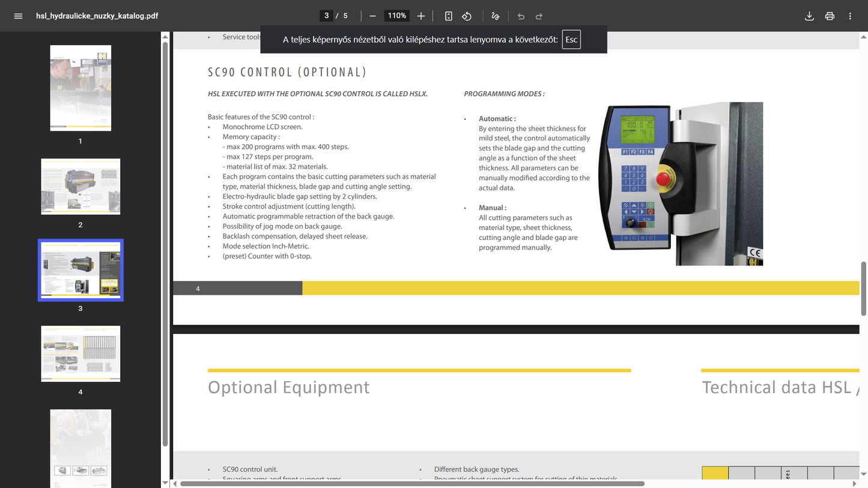
Task: Open page 4 thumbnail
Action: tap(80, 354)
